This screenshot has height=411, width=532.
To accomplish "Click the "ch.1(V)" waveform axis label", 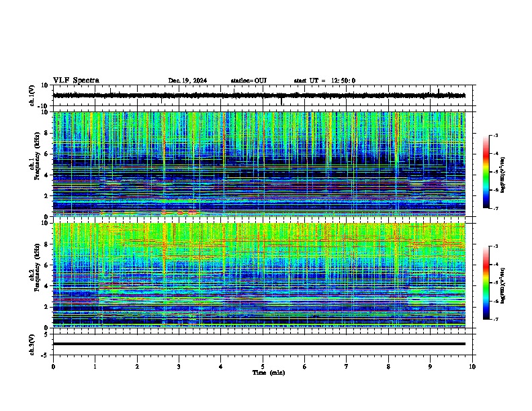I will [32, 95].
